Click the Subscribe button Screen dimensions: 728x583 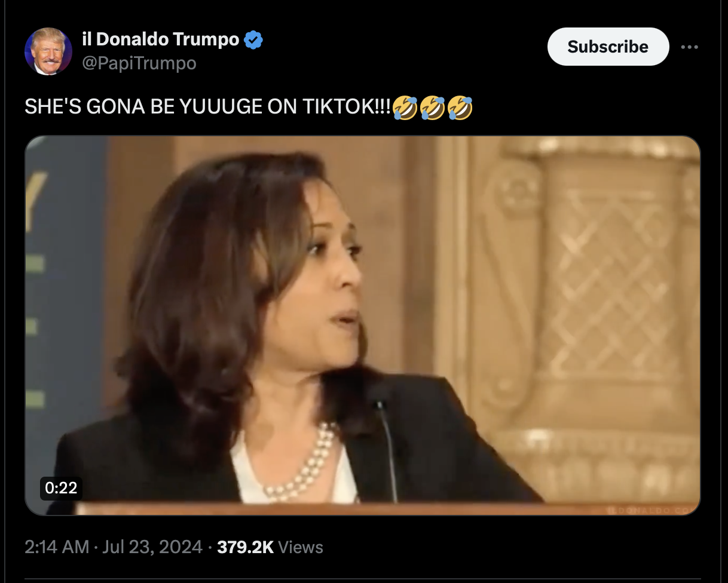pyautogui.click(x=608, y=47)
